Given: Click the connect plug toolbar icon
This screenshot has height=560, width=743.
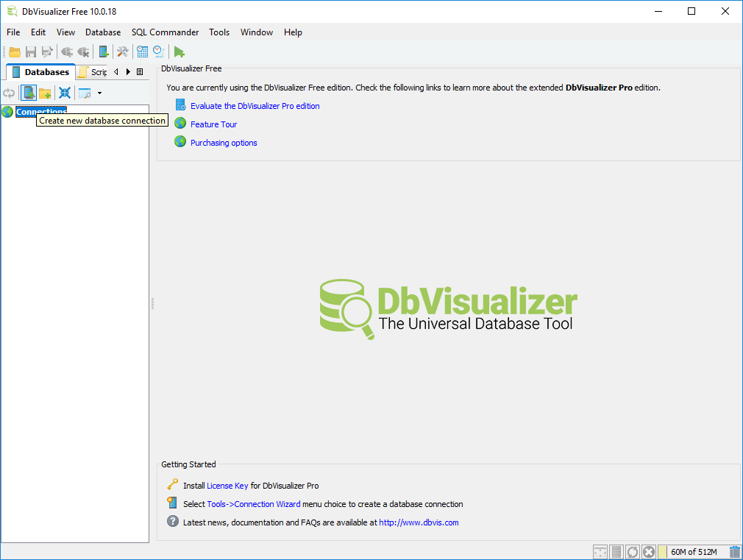Looking at the screenshot, I should (x=67, y=52).
